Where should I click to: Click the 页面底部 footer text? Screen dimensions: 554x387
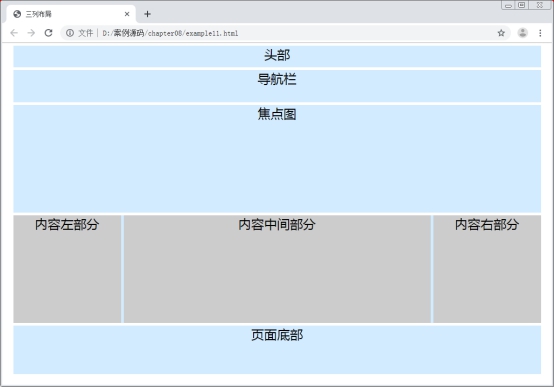(277, 335)
